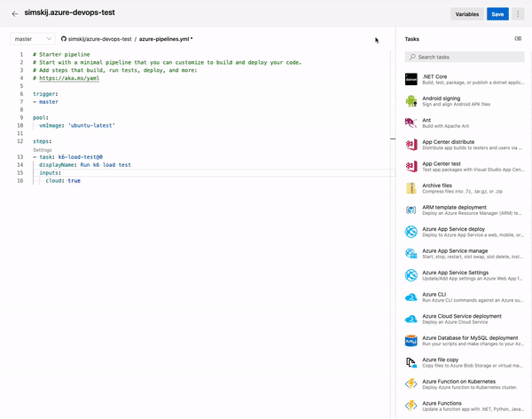Viewport: 532px width, 419px height.
Task: Select the Azure App Service manage icon
Action: (411, 254)
